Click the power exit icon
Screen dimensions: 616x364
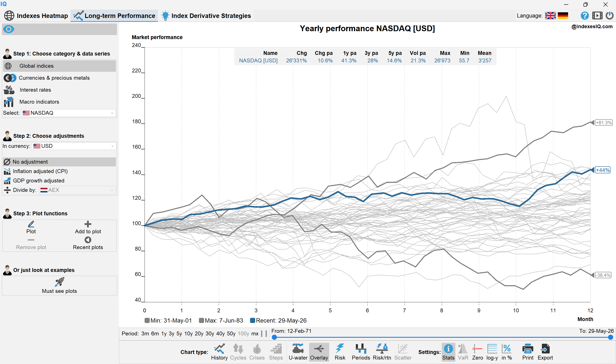tap(609, 16)
